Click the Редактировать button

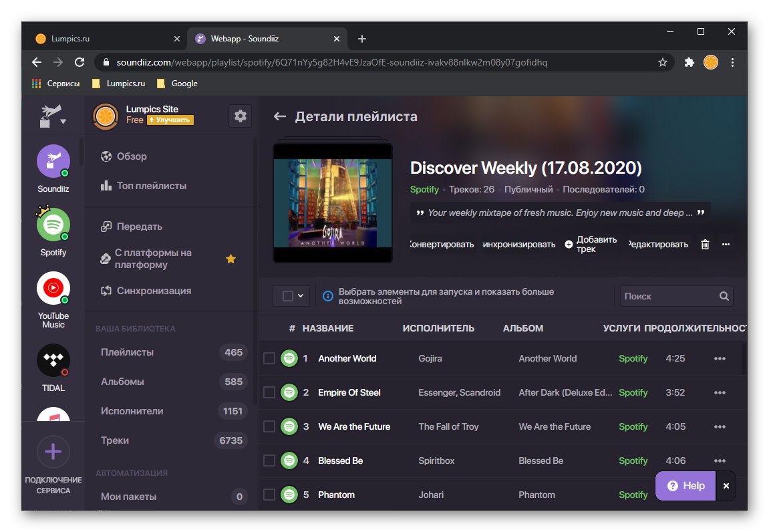click(658, 245)
